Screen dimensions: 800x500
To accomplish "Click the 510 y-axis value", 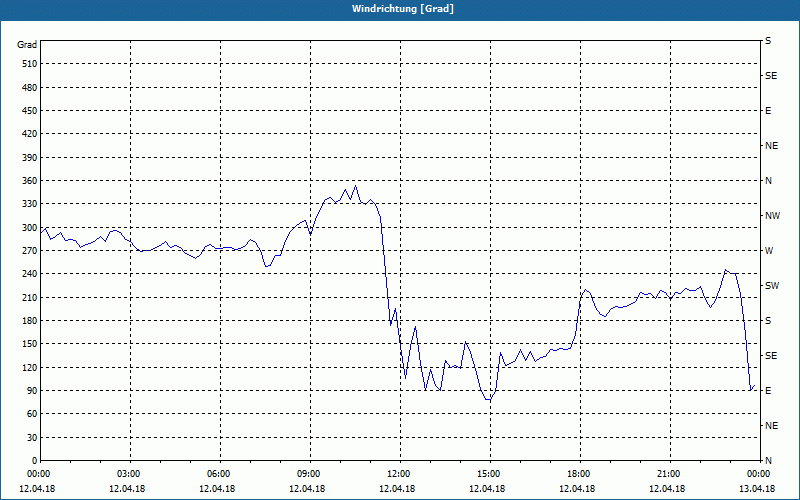I will point(30,64).
